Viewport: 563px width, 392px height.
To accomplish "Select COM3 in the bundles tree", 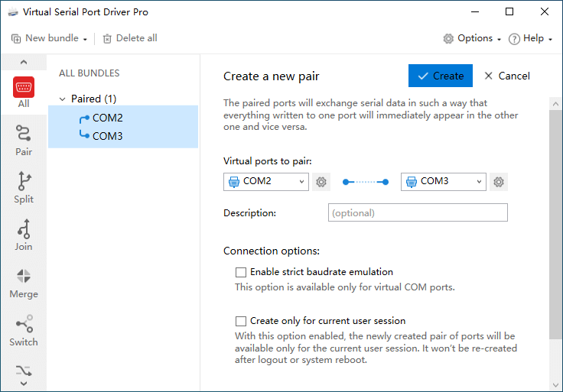I will tap(107, 136).
